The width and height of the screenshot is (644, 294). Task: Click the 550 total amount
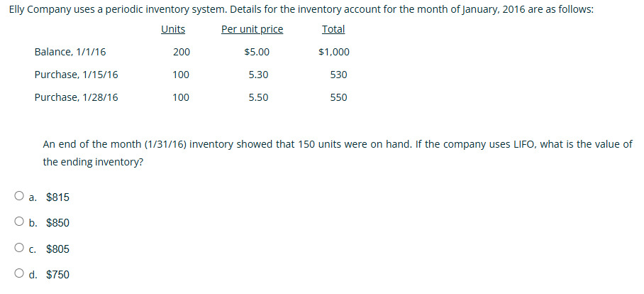tap(339, 97)
